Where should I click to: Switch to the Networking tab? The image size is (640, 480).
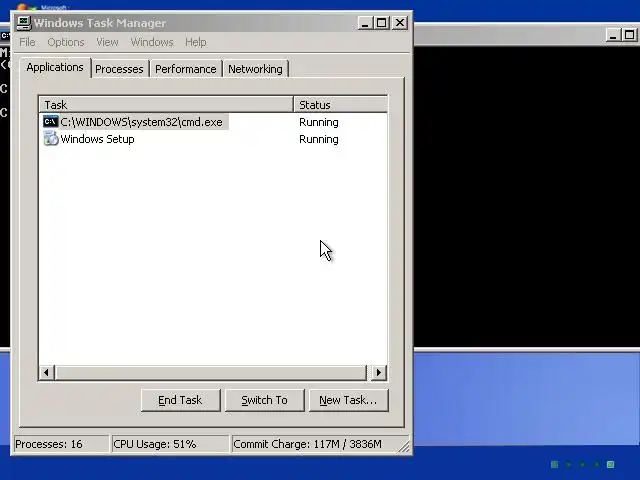click(x=255, y=69)
